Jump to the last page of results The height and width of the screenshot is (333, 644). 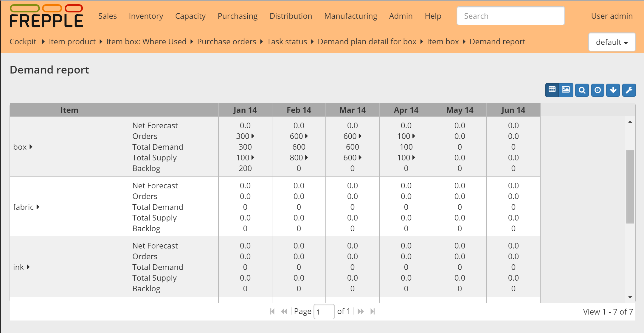[373, 311]
